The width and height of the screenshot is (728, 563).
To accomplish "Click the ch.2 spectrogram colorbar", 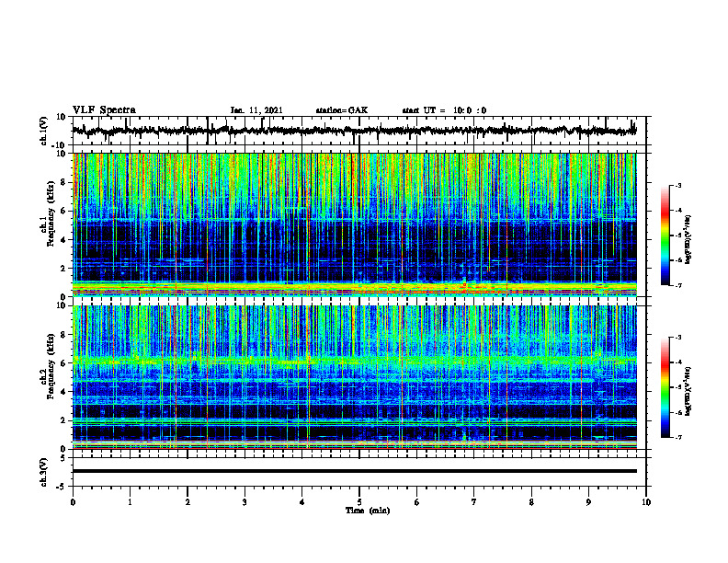I will coord(665,387).
